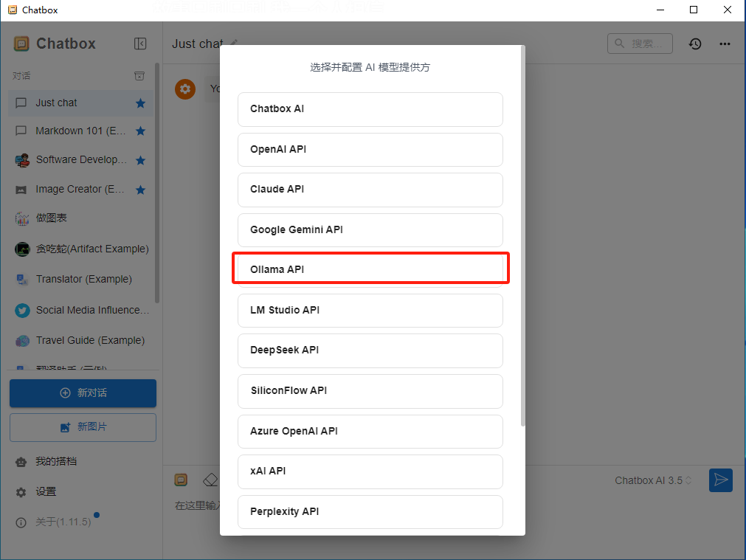Click the 新图片 picture icon
Image resolution: width=746 pixels, height=560 pixels.
[x=65, y=427]
